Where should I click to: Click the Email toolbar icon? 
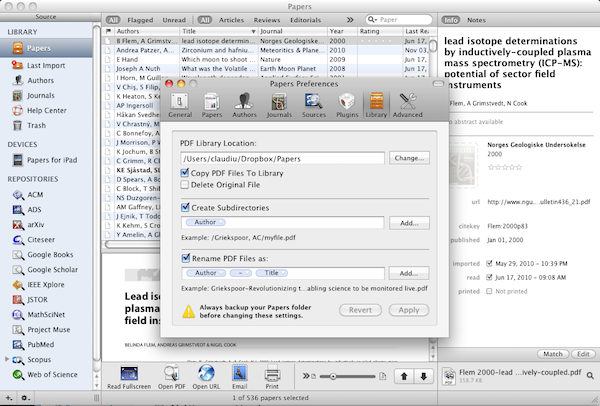click(x=240, y=377)
